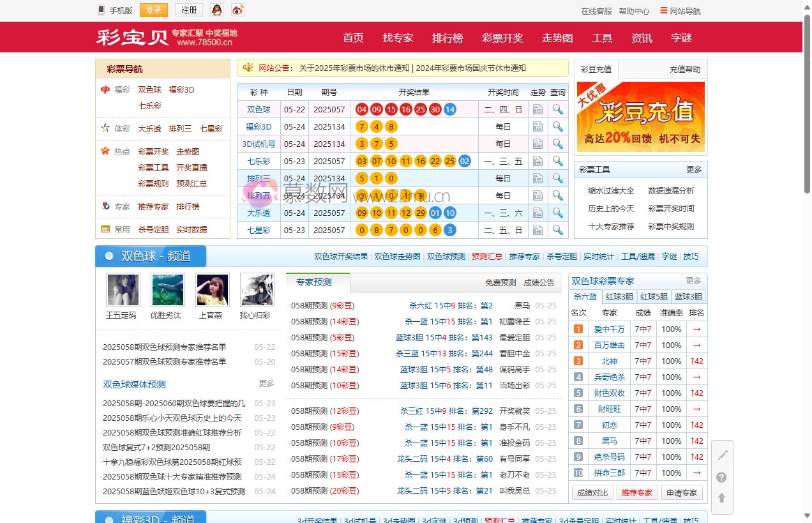The width and height of the screenshot is (812, 523).
Task: Expand 更多 beside 双色球媒体预测
Action: [267, 384]
